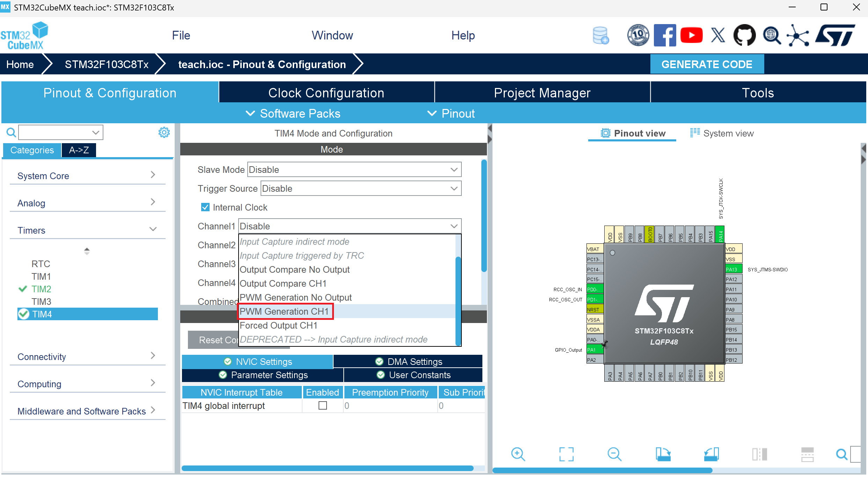Click the categories settings gear icon
The image size is (868, 477).
(x=164, y=132)
